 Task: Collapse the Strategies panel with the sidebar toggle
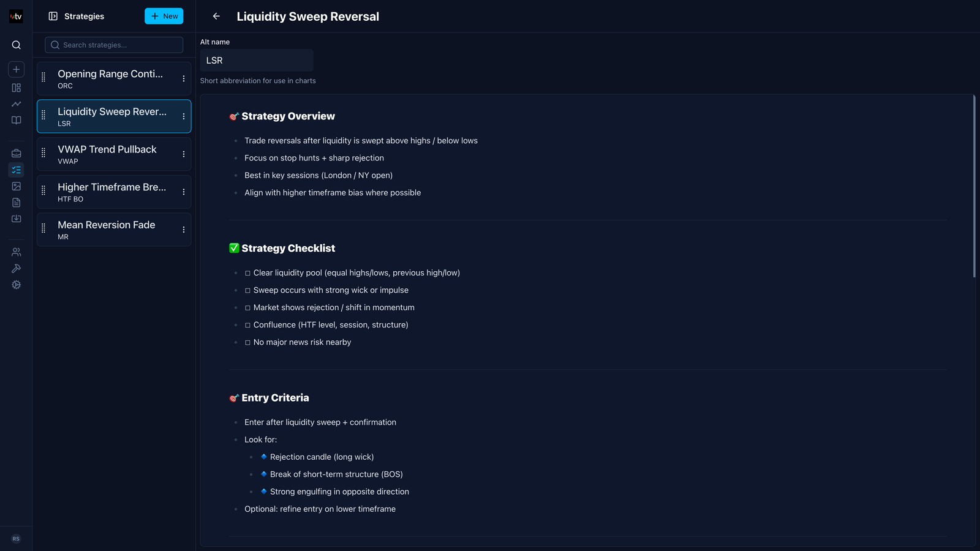(x=53, y=17)
